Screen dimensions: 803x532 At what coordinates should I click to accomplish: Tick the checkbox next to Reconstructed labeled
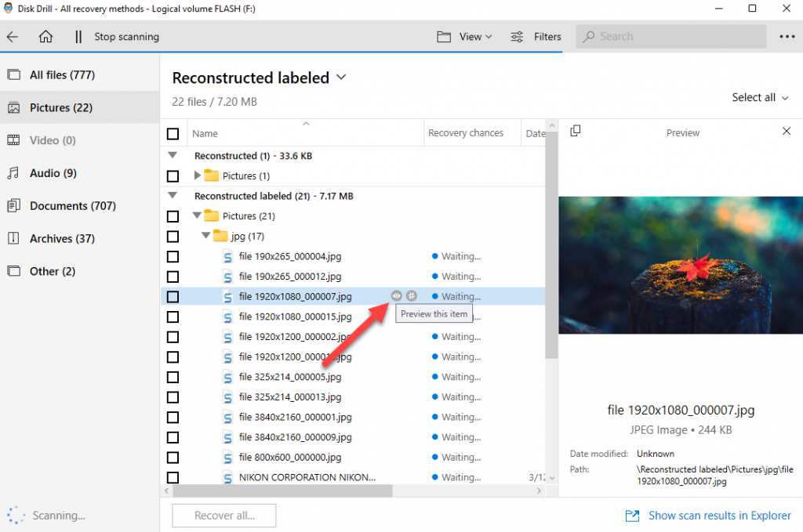pos(173,196)
